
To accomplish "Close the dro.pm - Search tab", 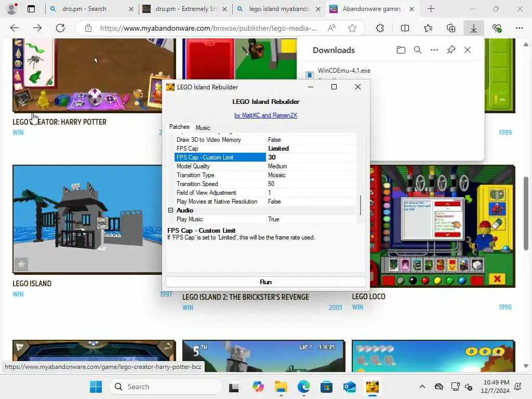I will 131,9.
